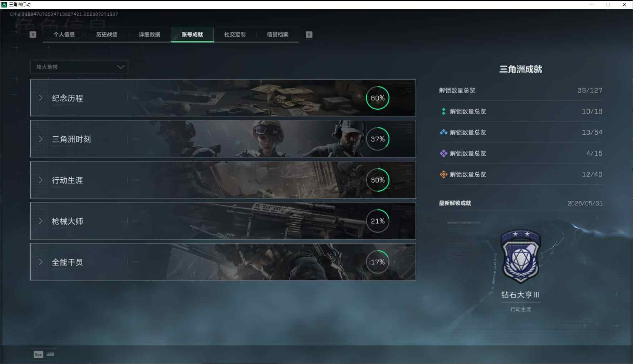Screen dimensions: 633x364
Task: Click the 37% progress ring for 三角洲时刻
Action: (378, 139)
